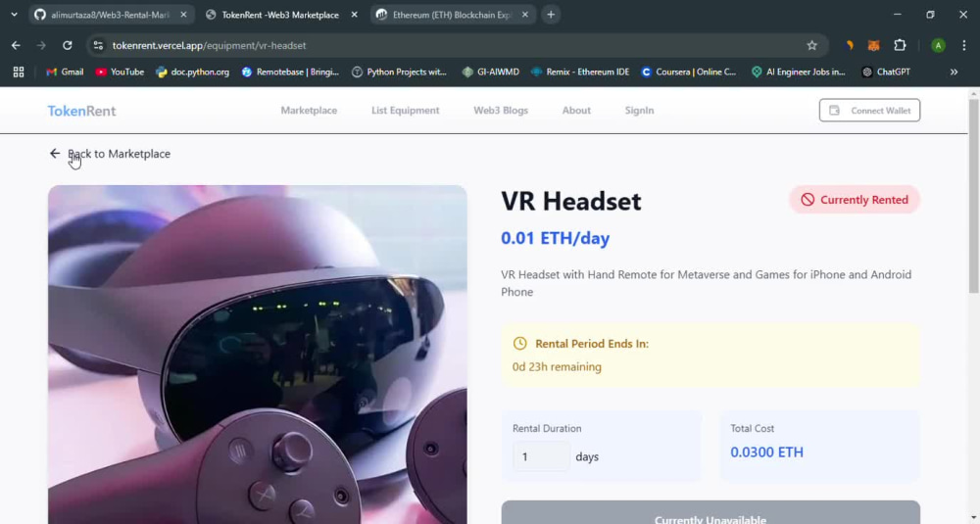The width and height of the screenshot is (980, 524).
Task: Click the 'VR Headset' heading
Action: click(571, 201)
